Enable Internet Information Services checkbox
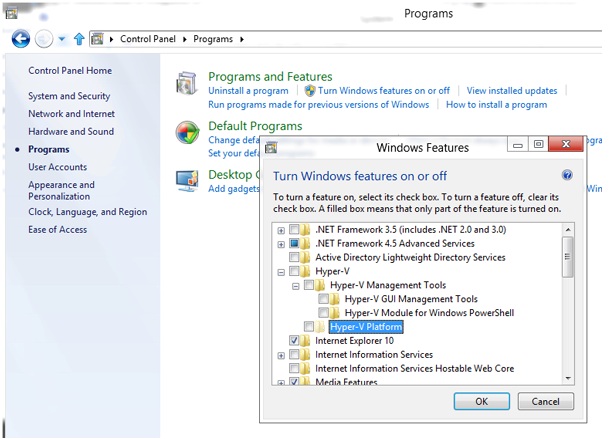The height and width of the screenshot is (439, 616). 294,355
